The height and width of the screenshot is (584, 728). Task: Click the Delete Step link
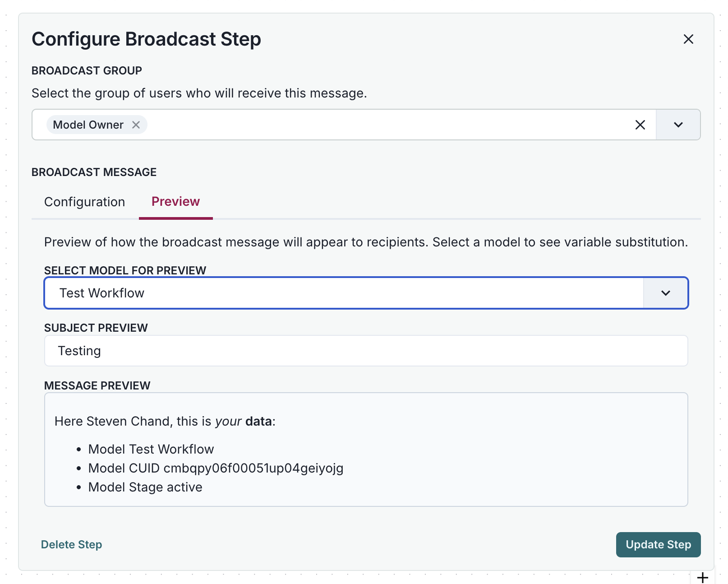(x=71, y=545)
